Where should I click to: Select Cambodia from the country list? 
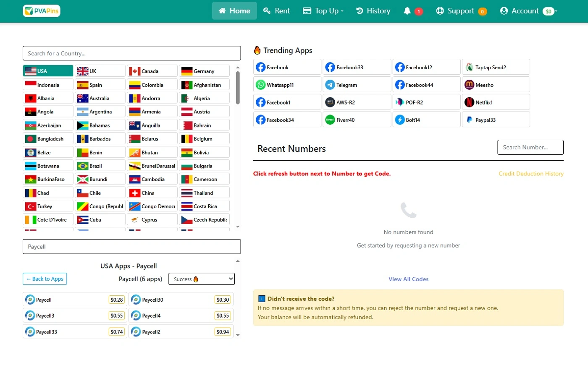[x=152, y=179]
